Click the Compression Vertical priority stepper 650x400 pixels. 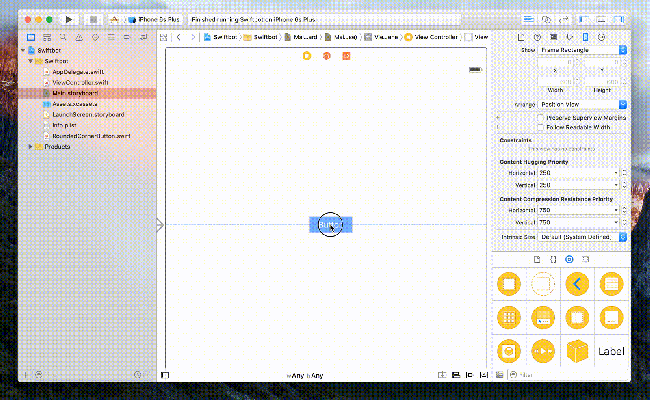click(x=624, y=223)
